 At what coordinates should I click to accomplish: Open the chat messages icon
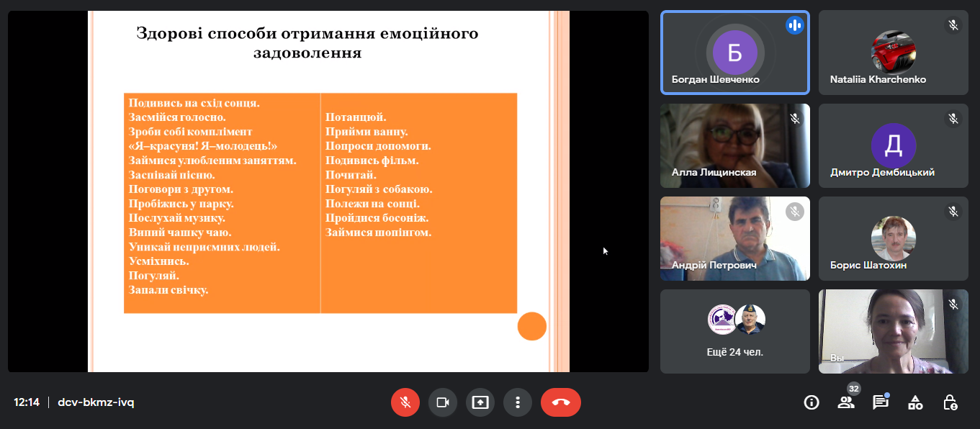880,402
